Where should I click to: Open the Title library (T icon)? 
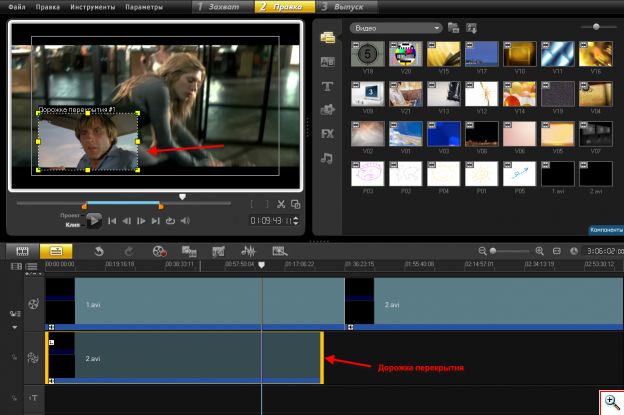tap(328, 86)
